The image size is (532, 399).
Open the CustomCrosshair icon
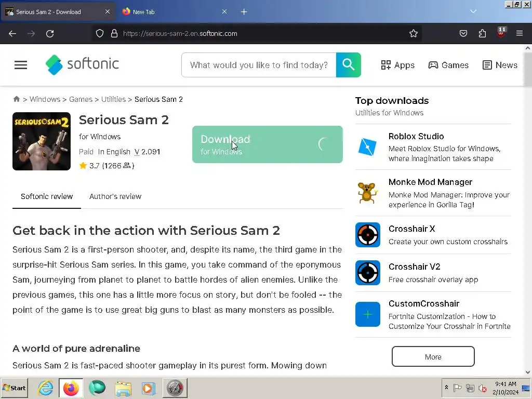click(368, 314)
